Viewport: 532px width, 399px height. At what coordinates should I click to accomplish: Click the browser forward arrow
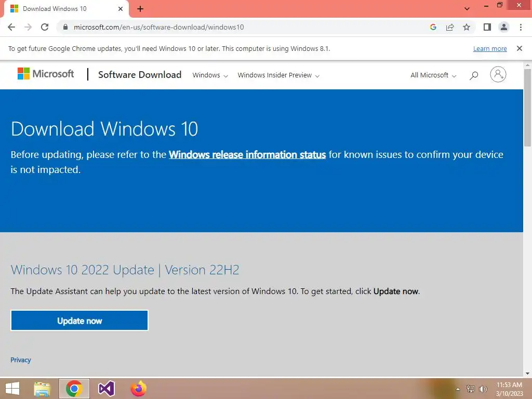28,27
